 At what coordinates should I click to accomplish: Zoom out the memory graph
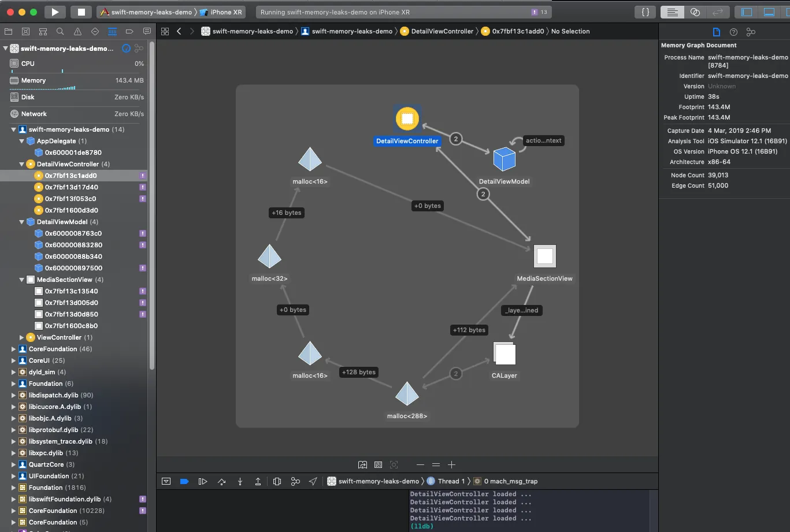pyautogui.click(x=420, y=464)
